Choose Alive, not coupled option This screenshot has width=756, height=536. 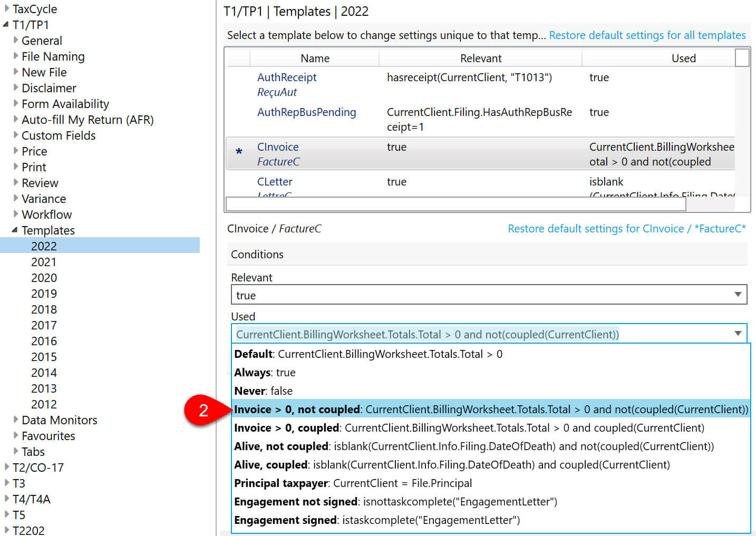coord(491,446)
